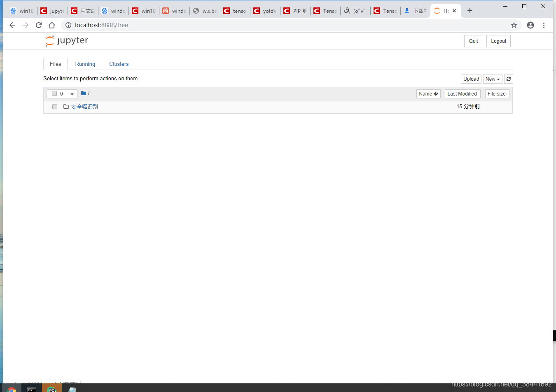Viewport: 556px width, 392px height.
Task: Open the Chrome three-dot menu
Action: [544, 25]
